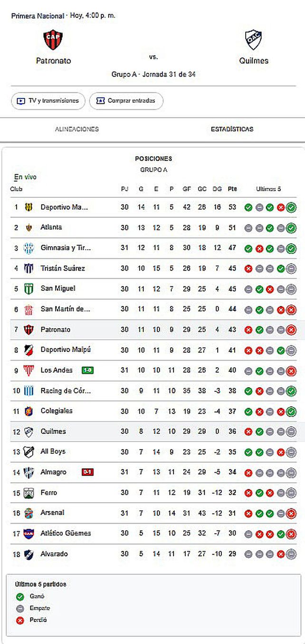Open the Gimnasia y Tiro team row
The image size is (305, 644).
(66, 248)
